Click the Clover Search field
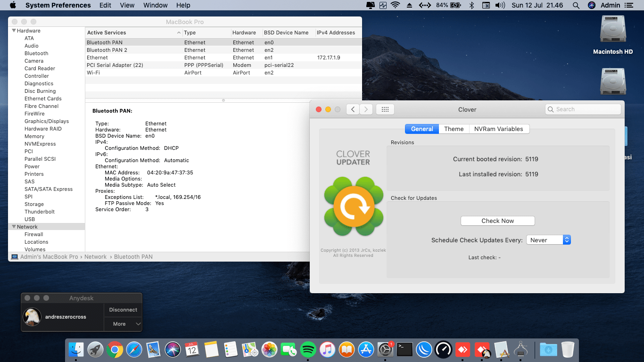This screenshot has height=362, width=644. (x=583, y=109)
